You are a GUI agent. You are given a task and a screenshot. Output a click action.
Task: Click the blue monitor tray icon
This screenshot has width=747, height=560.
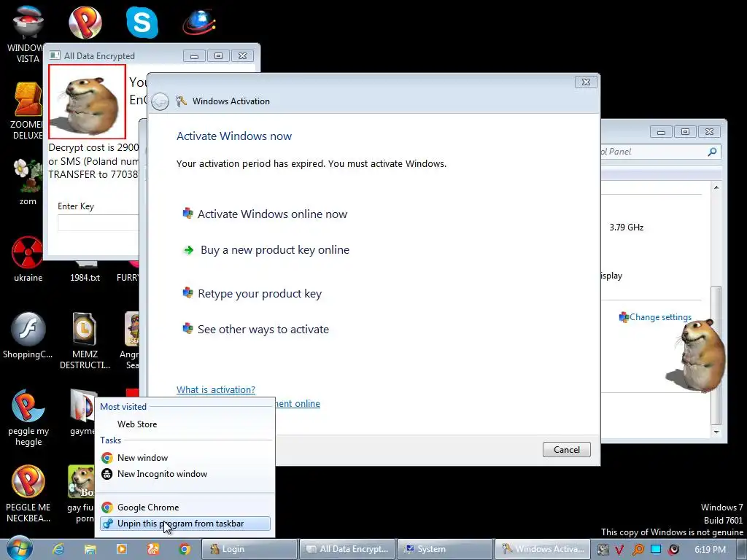pyautogui.click(x=656, y=549)
